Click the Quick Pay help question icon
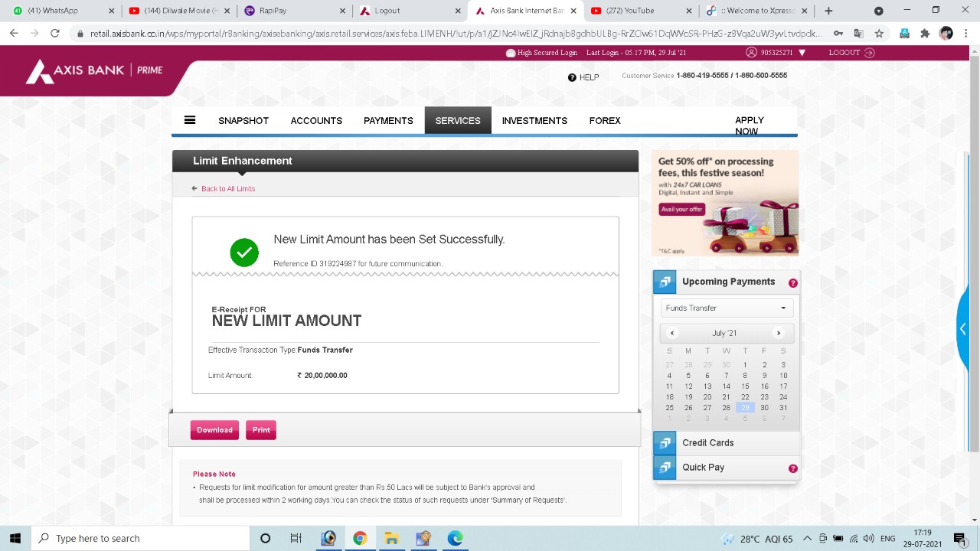This screenshot has height=551, width=980. coord(793,468)
